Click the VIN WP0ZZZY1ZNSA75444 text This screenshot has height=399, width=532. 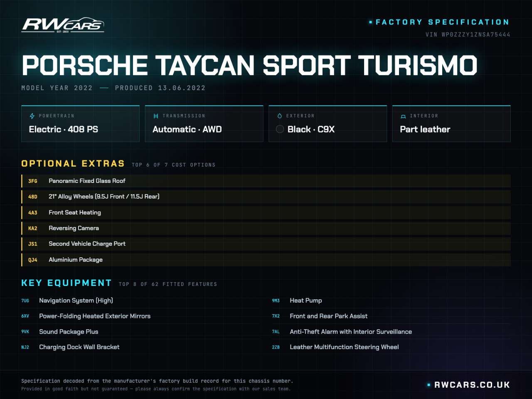[468, 34]
